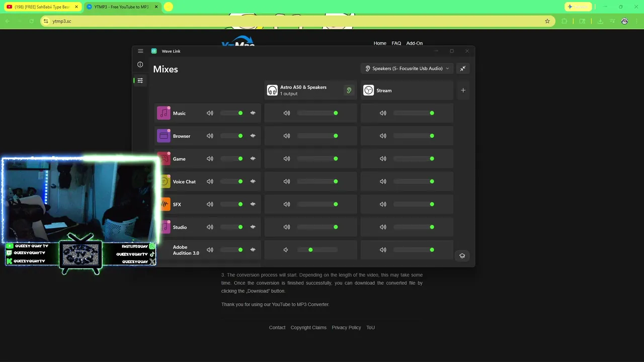
Task: Reload the ytmp3.sc page
Action: point(32,21)
